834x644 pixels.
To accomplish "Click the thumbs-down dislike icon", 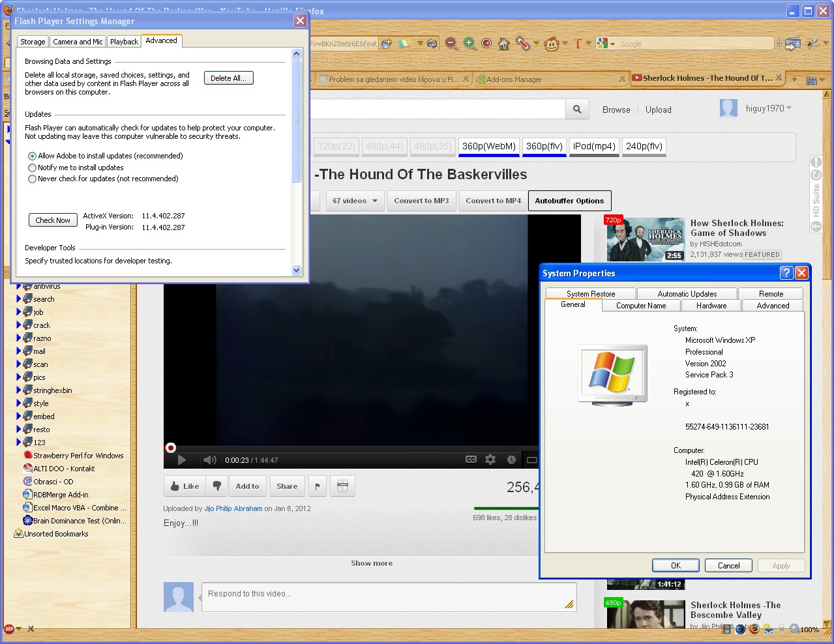I will tap(217, 486).
